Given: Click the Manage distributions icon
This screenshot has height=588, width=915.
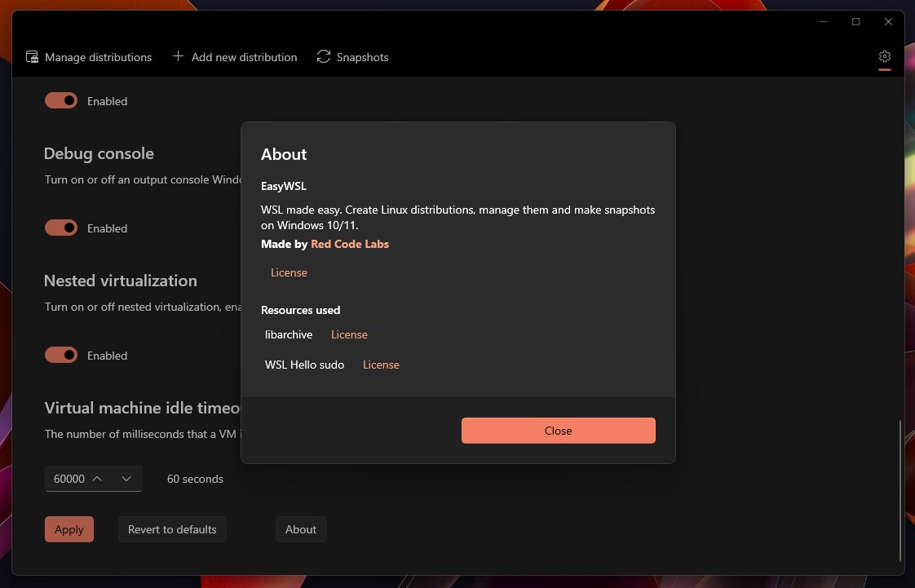Looking at the screenshot, I should [x=32, y=56].
